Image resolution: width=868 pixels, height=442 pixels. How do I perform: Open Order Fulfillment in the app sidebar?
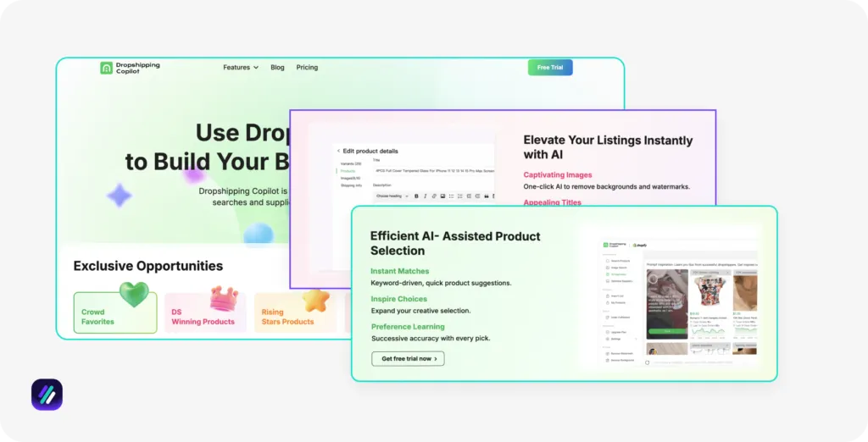click(x=620, y=318)
